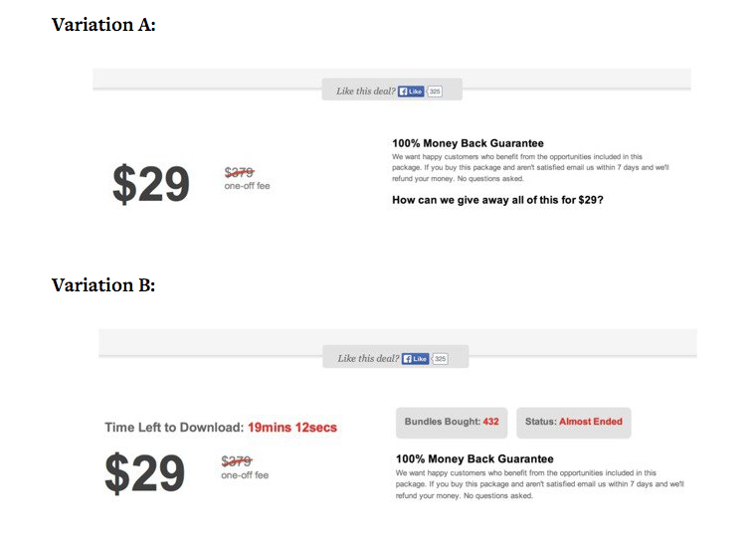The image size is (756, 538).
Task: Click Money Back Guarantee heading in Variation B
Action: click(474, 458)
